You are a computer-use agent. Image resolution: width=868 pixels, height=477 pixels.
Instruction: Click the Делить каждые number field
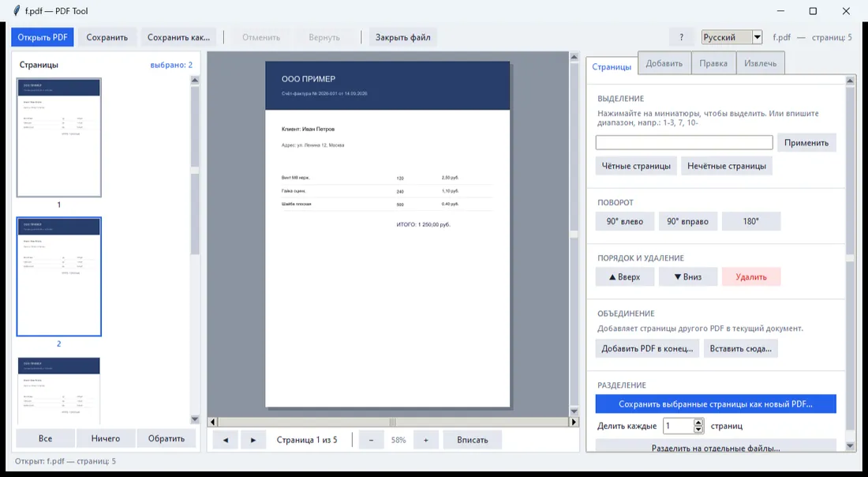[x=678, y=426]
